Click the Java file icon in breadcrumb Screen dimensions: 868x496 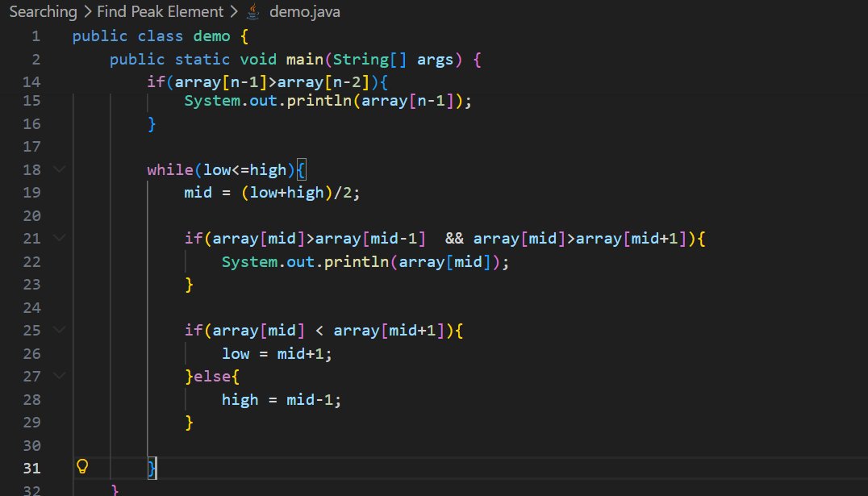253,11
